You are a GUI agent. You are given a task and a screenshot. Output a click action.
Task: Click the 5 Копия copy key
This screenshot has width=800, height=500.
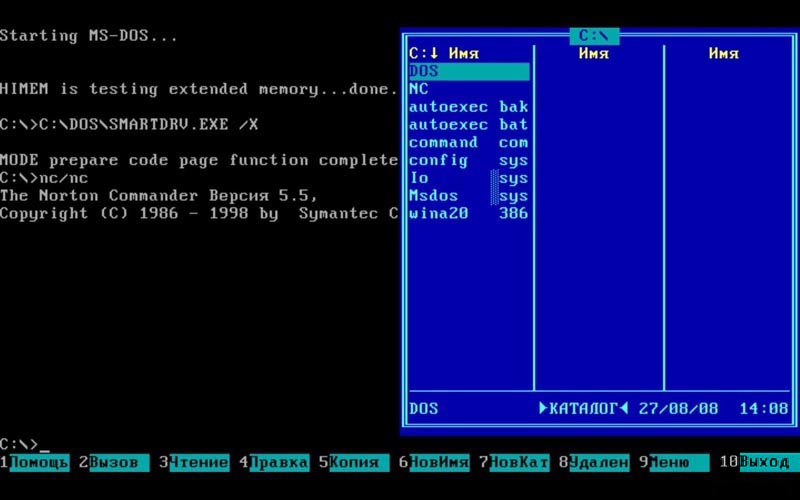click(x=354, y=462)
